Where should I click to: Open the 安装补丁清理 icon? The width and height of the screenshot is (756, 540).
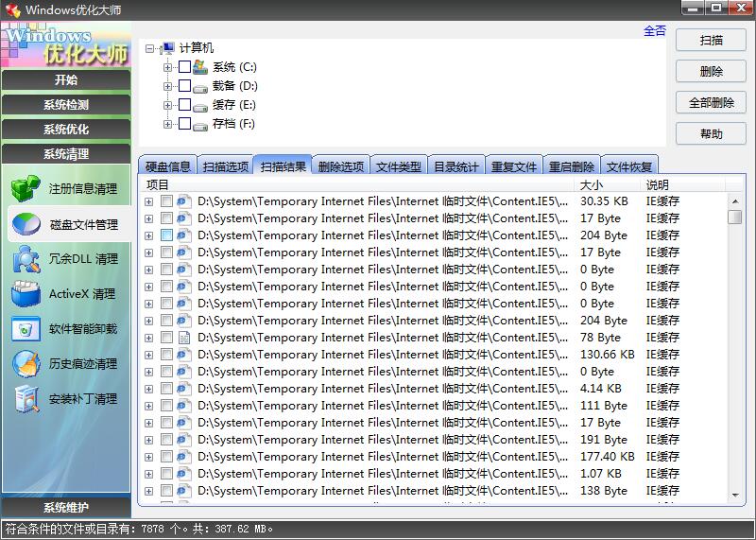pos(26,399)
